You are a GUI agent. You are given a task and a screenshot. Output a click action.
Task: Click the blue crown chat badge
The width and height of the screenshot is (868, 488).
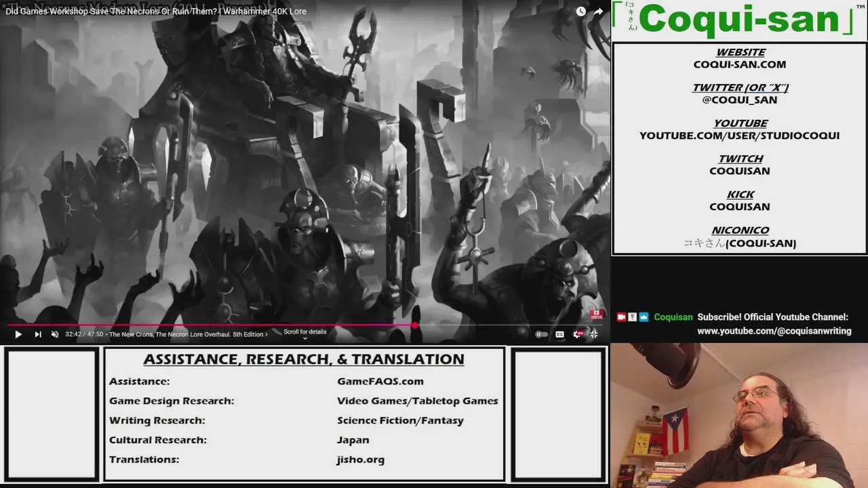(644, 317)
